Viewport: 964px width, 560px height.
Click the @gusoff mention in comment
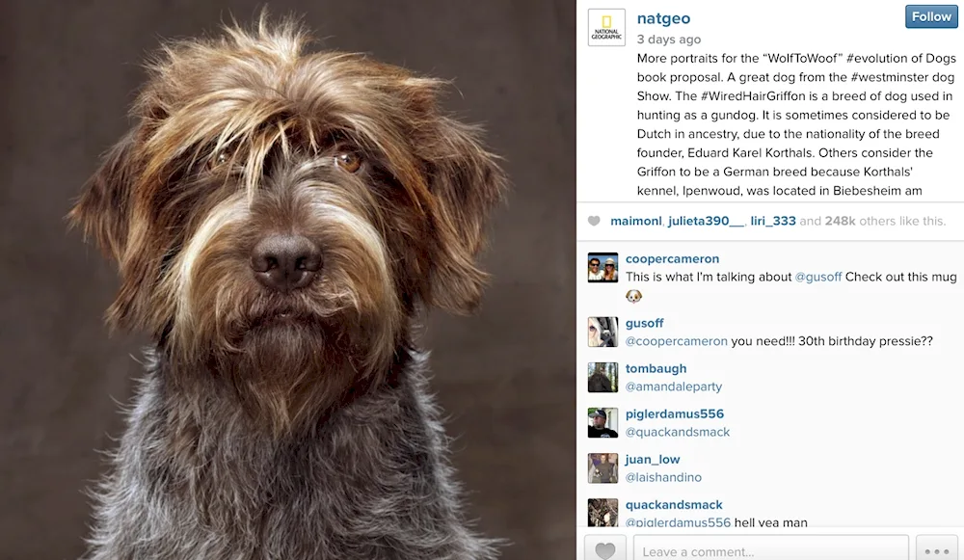818,277
